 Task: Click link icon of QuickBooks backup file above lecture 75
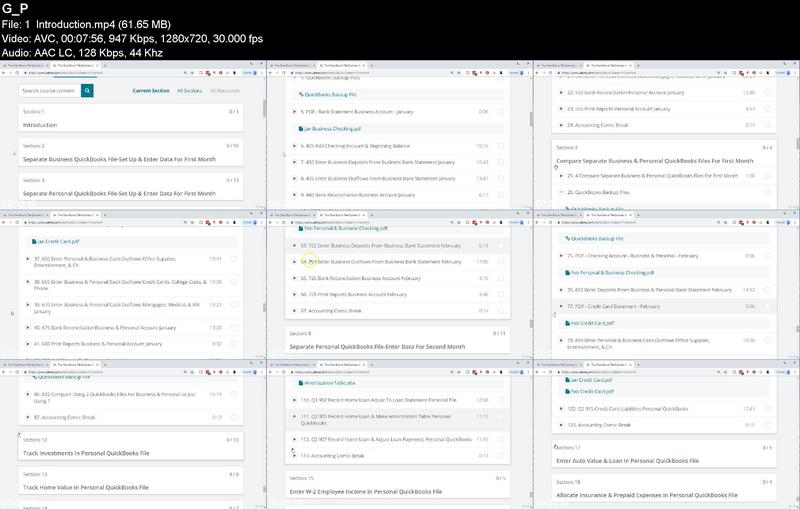567,239
